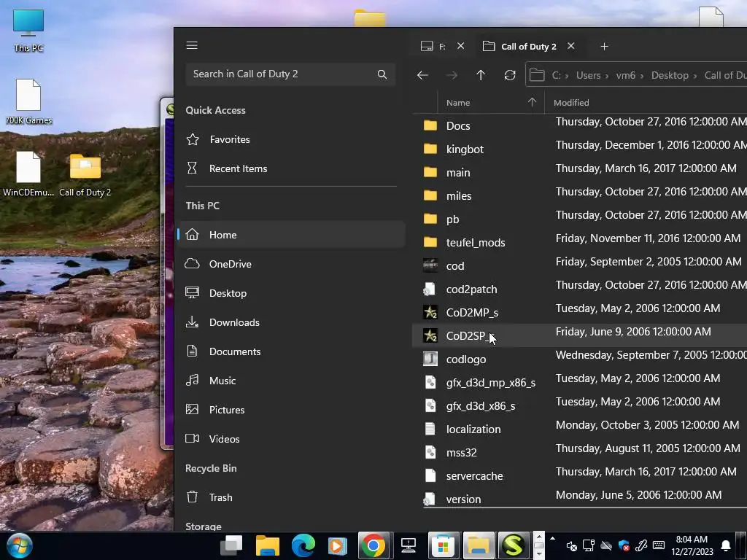Open the hamburger menu in file manager
The image size is (747, 560).
point(192,45)
